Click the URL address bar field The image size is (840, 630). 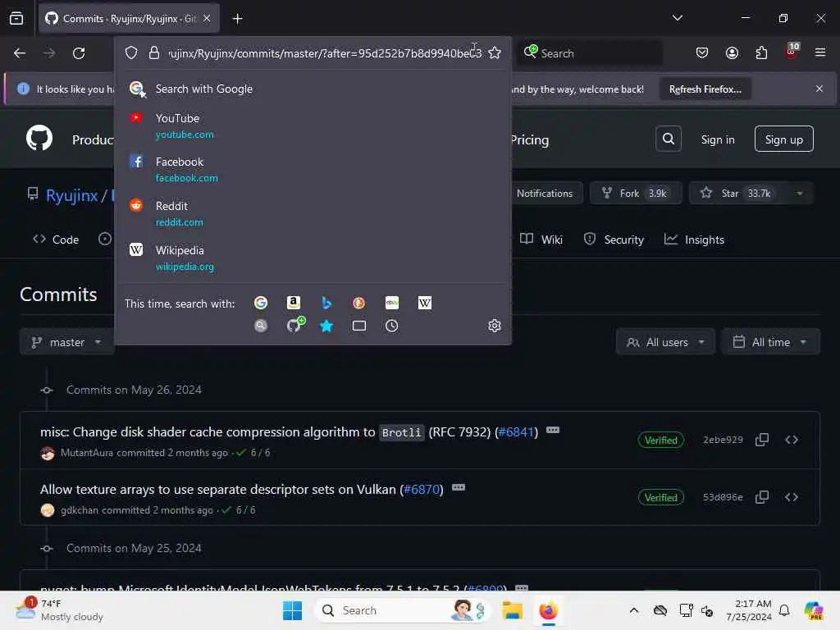pyautogui.click(x=325, y=53)
